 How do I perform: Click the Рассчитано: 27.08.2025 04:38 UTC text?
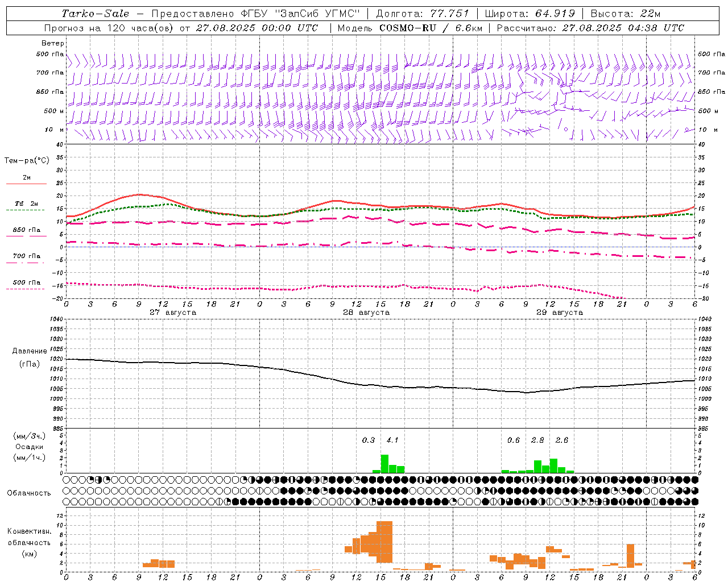point(590,28)
